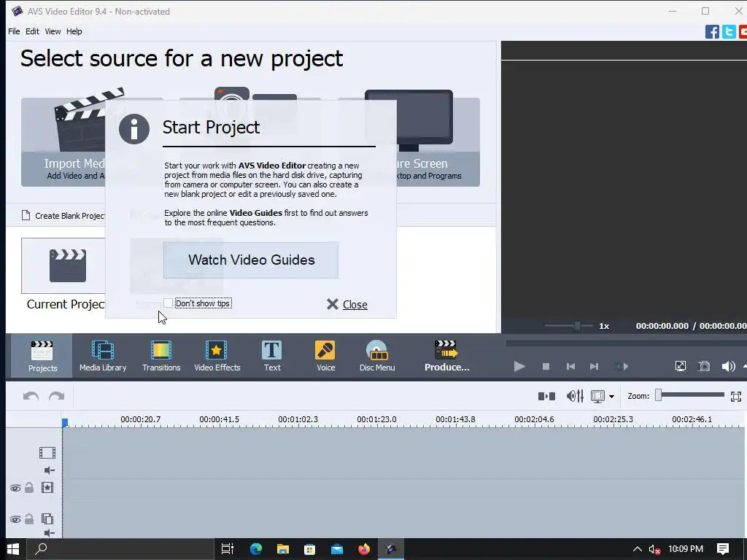Screen dimensions: 747x560
Task: Launch Microsoft Edge from taskbar
Action: [256, 549]
